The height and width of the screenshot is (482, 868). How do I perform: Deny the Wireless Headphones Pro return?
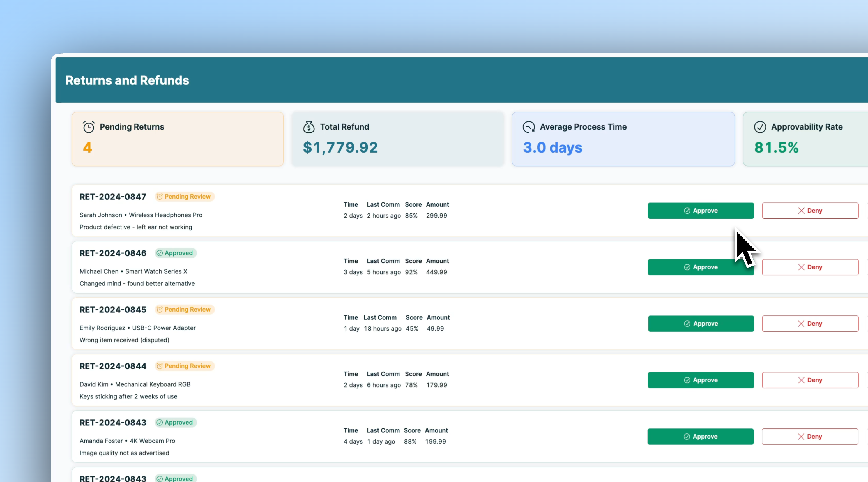point(810,211)
